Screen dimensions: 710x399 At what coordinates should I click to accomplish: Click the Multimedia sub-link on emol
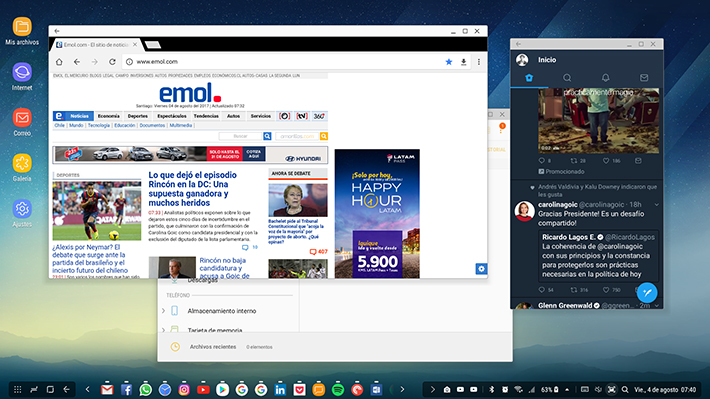tap(181, 125)
